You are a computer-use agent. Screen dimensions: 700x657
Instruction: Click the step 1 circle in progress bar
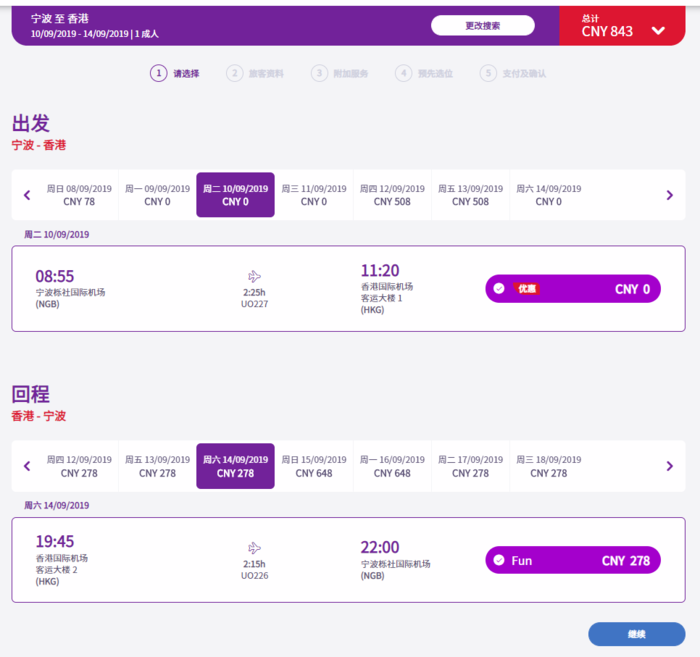coord(158,73)
